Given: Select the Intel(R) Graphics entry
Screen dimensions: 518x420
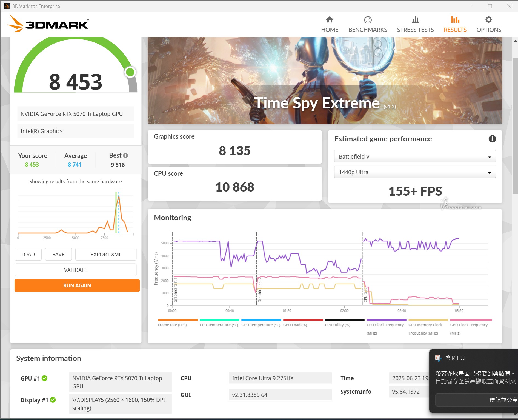Looking at the screenshot, I should click(76, 131).
